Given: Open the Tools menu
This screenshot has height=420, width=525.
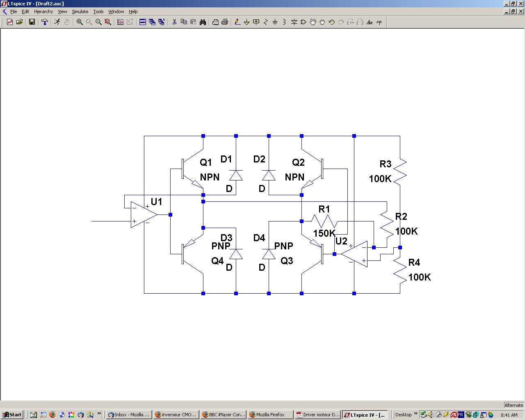Looking at the screenshot, I should pos(98,11).
